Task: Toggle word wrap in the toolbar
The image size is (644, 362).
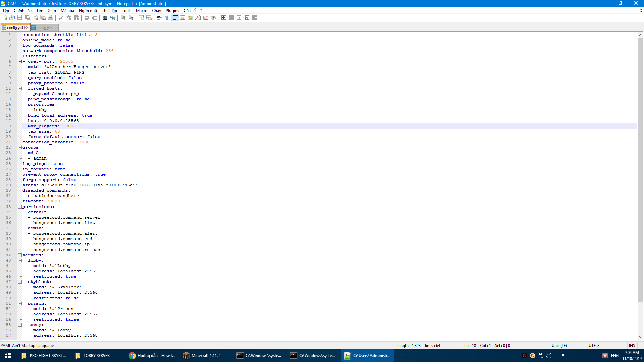Action: coord(159,18)
